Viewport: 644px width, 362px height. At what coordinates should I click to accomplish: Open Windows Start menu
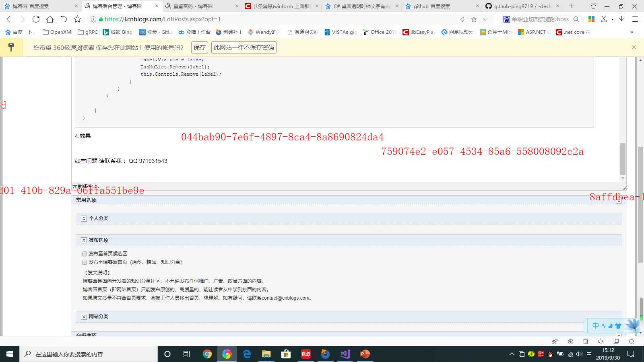click(10, 354)
